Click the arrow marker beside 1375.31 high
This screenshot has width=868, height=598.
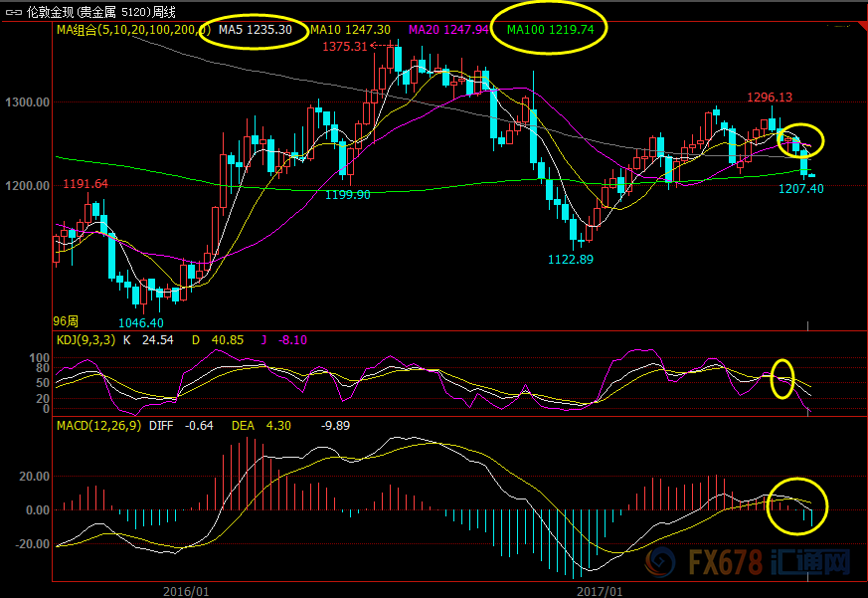tap(378, 46)
